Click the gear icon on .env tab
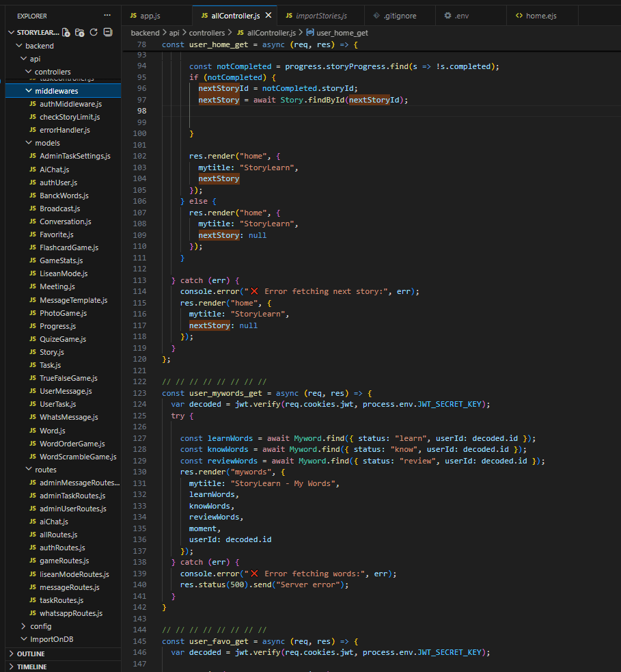This screenshot has width=621, height=672. click(447, 16)
